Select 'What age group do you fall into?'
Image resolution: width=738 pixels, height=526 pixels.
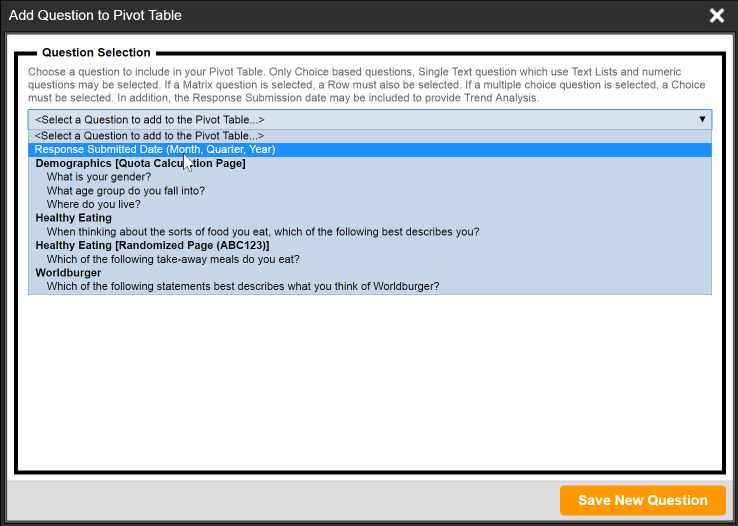point(126,191)
